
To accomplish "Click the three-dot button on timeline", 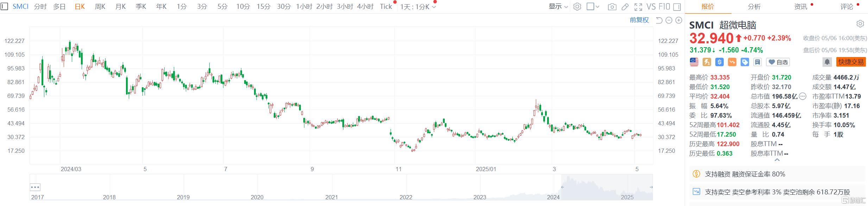I will click(35, 187).
